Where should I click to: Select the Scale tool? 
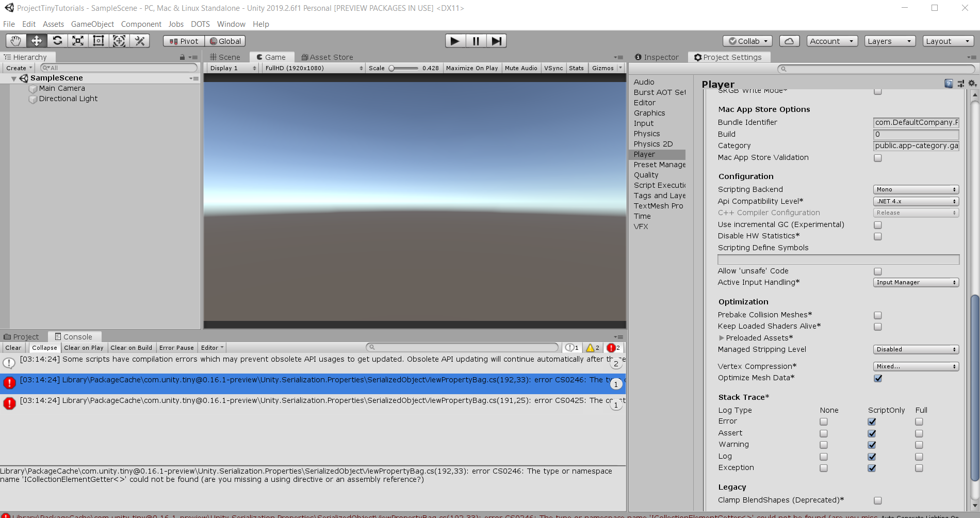click(78, 41)
